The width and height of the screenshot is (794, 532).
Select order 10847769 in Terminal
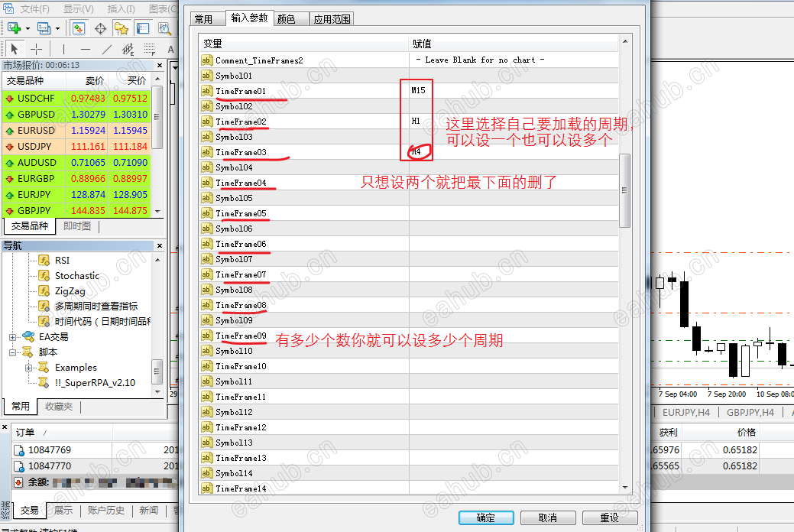tap(94, 450)
